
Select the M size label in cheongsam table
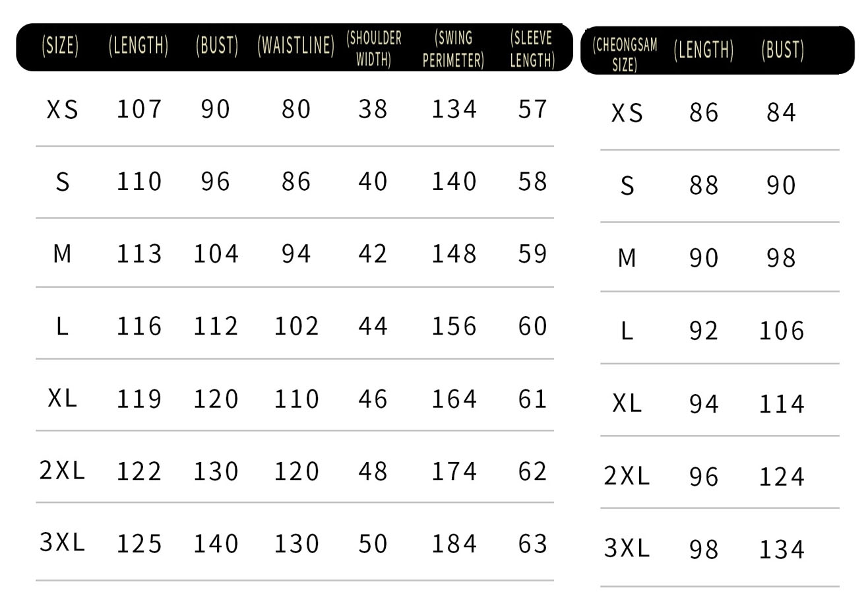[627, 257]
